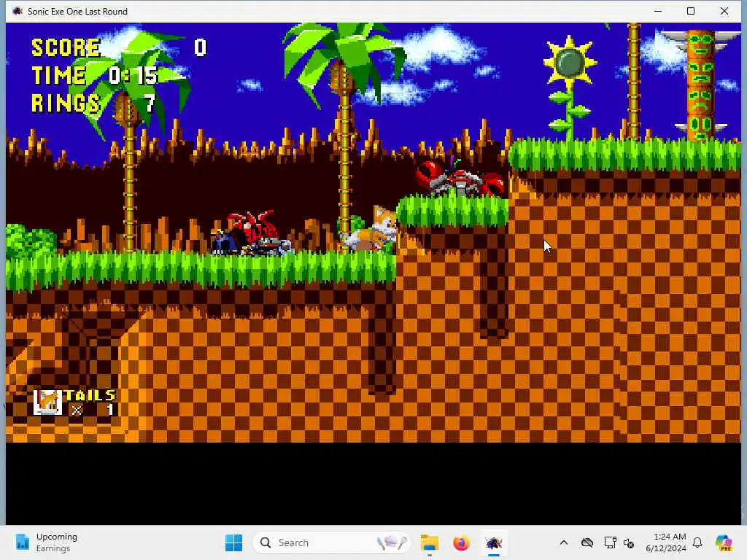Minimize the Sonic Exe game window
The height and width of the screenshot is (560, 747).
click(658, 11)
